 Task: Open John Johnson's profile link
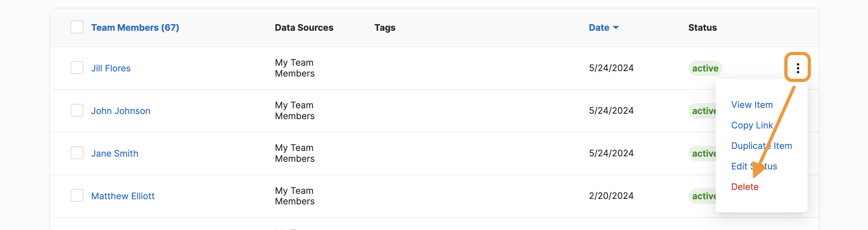point(121,111)
